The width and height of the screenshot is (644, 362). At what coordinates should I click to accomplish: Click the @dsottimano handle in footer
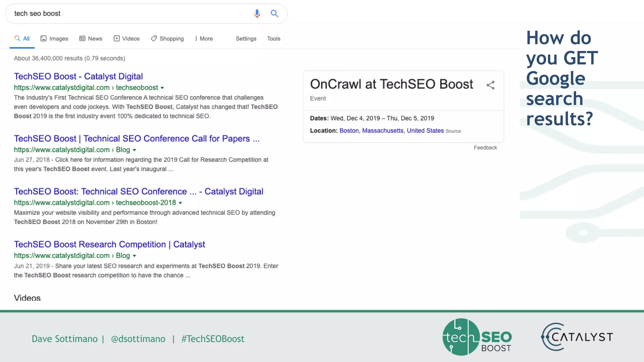point(138,339)
